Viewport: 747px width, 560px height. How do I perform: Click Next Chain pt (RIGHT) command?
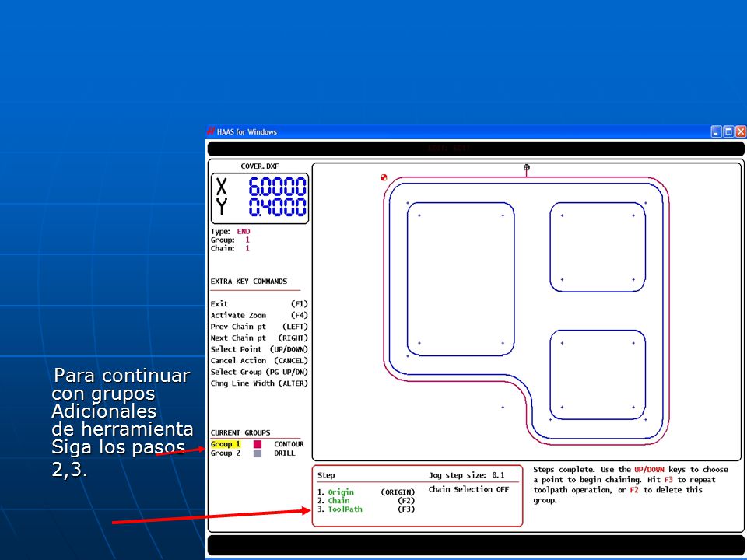pyautogui.click(x=259, y=338)
